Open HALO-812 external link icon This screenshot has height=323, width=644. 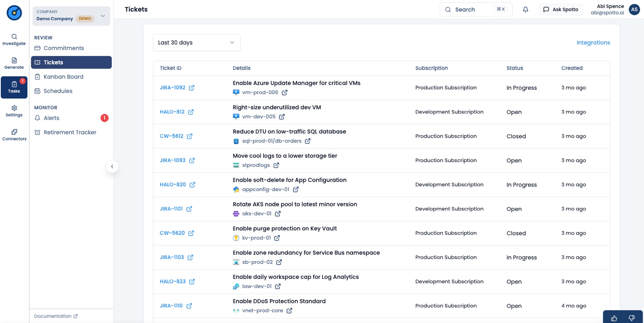[x=191, y=112]
